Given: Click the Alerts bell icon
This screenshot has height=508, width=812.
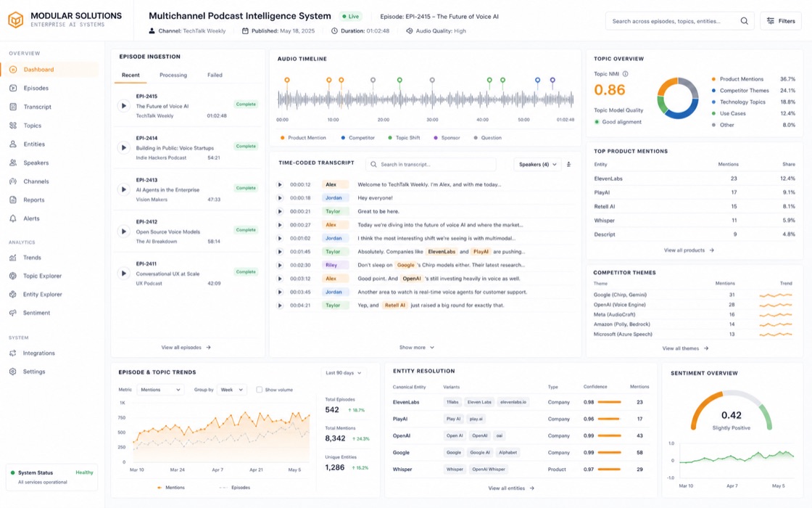Looking at the screenshot, I should [x=13, y=218].
